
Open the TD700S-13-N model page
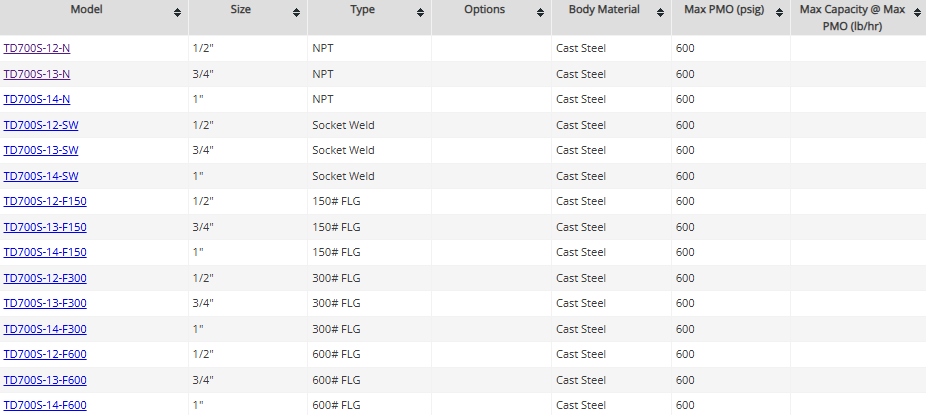point(37,74)
